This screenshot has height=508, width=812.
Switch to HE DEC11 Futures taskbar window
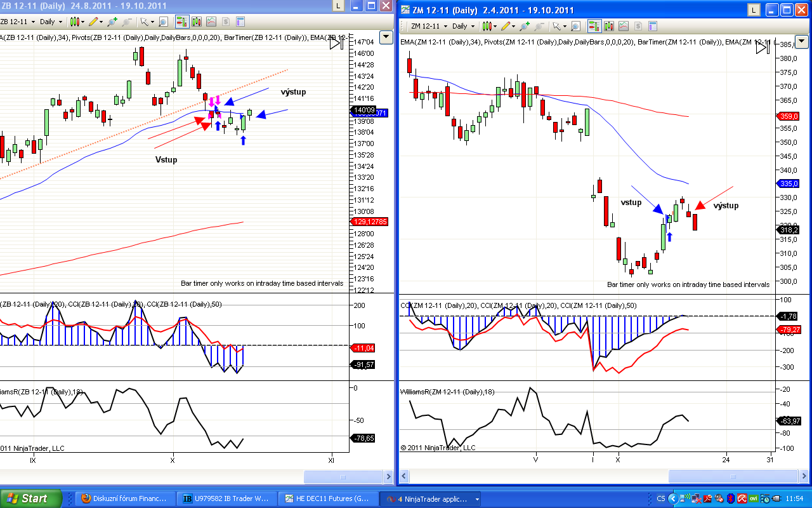(329, 499)
